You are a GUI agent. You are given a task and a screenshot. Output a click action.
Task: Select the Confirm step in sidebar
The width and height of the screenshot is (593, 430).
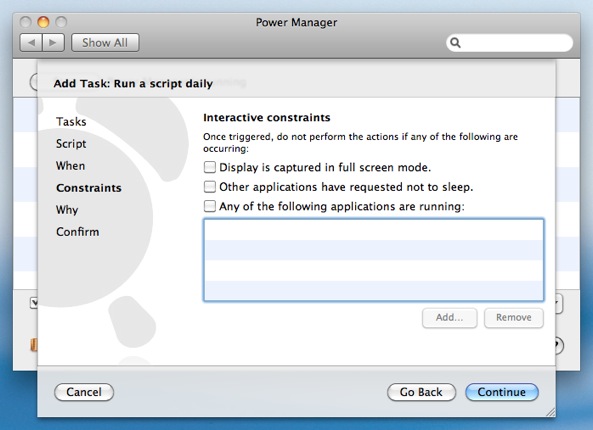[x=78, y=232]
